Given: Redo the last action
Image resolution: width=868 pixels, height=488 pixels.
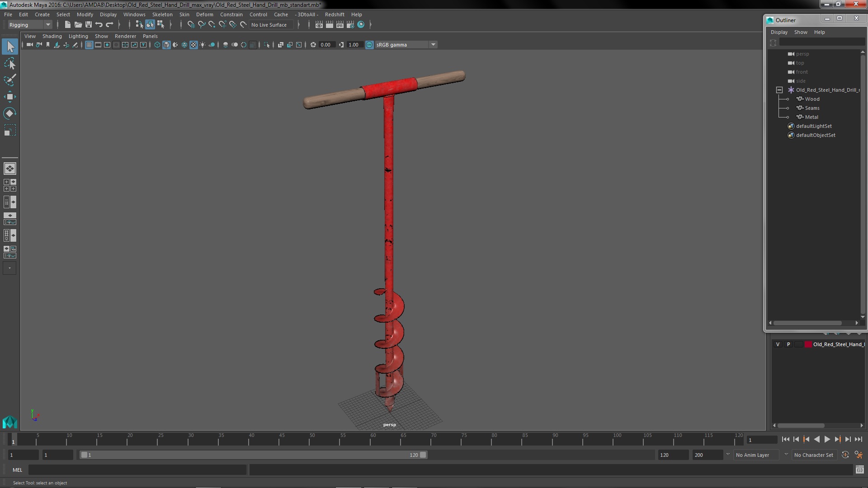Looking at the screenshot, I should [x=109, y=24].
